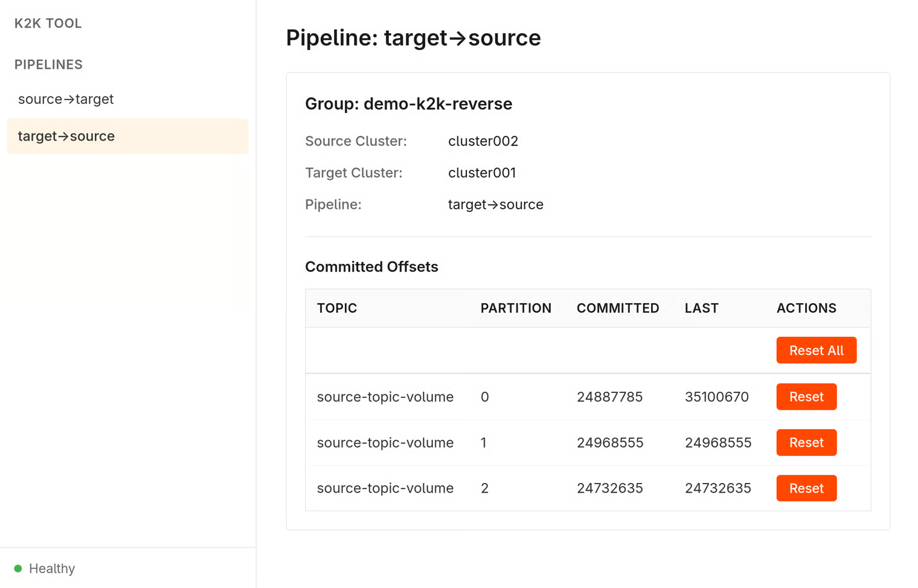This screenshot has width=918, height=588.
Task: Select source cluster value cluster002
Action: [x=483, y=141]
